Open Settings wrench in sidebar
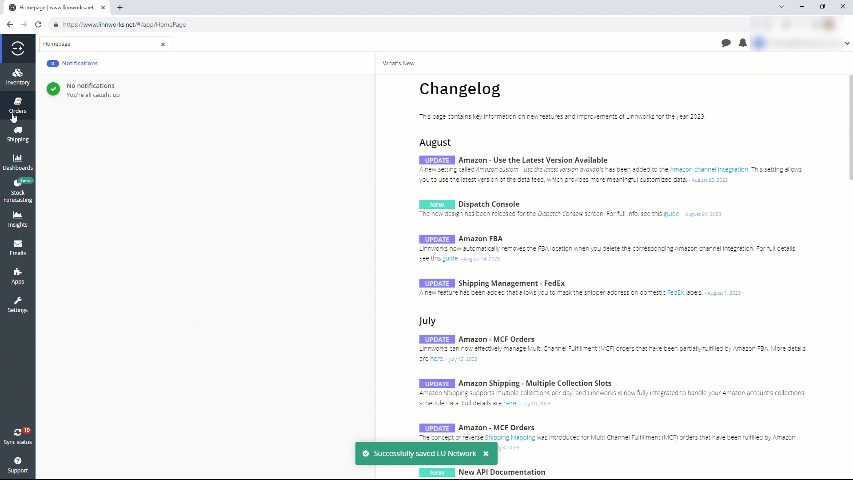Screen dimensions: 853x480 [x=17, y=304]
